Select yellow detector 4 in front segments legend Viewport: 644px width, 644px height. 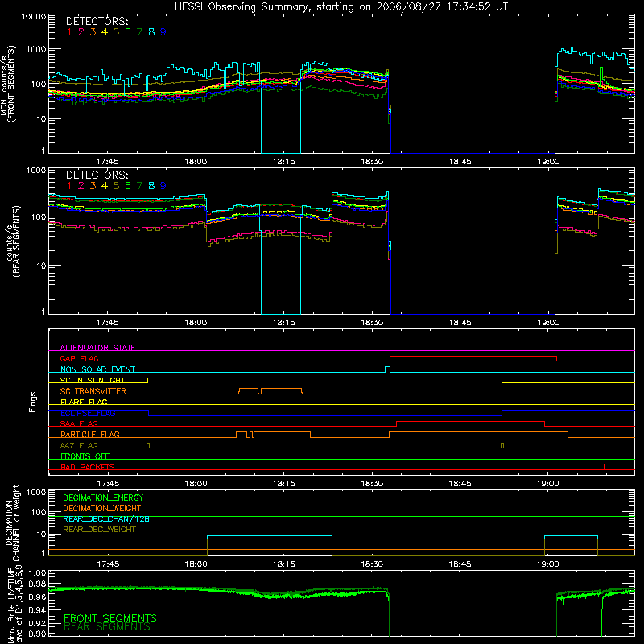105,32
